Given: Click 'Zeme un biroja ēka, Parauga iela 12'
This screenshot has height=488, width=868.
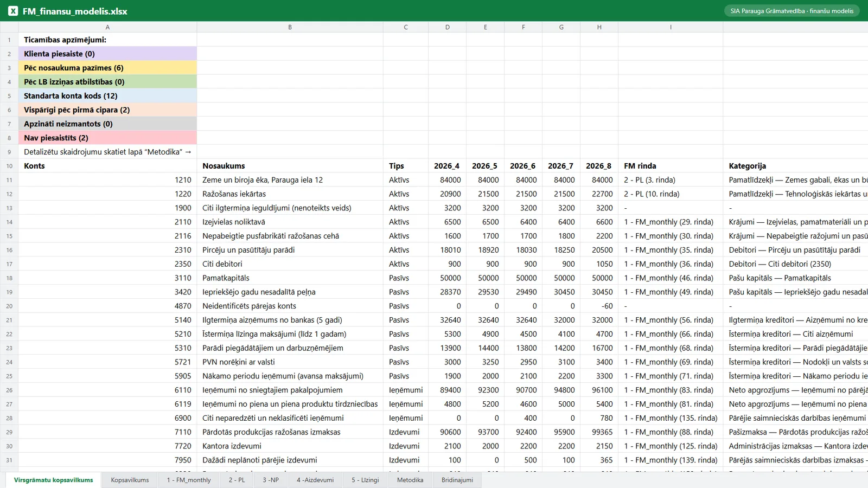Looking at the screenshot, I should tap(290, 180).
